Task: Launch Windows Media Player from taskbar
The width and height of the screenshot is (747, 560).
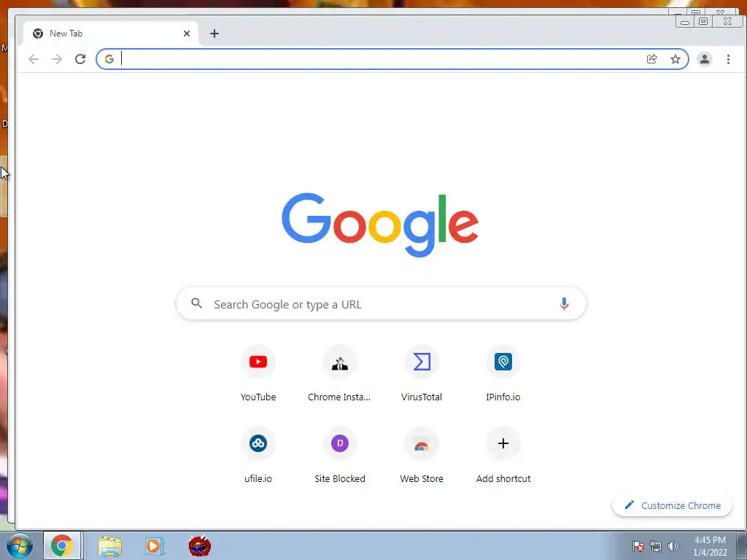Action: [x=155, y=546]
